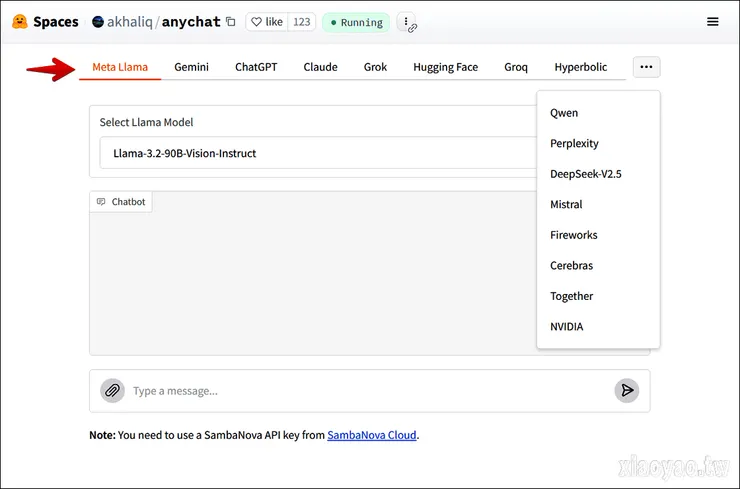Screen dimensions: 740x489
Task: Copy the anychat space name
Action: pyautogui.click(x=231, y=22)
